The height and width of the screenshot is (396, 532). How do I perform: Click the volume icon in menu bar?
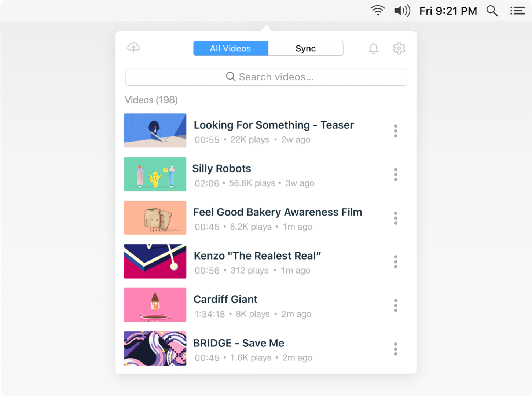tap(402, 11)
